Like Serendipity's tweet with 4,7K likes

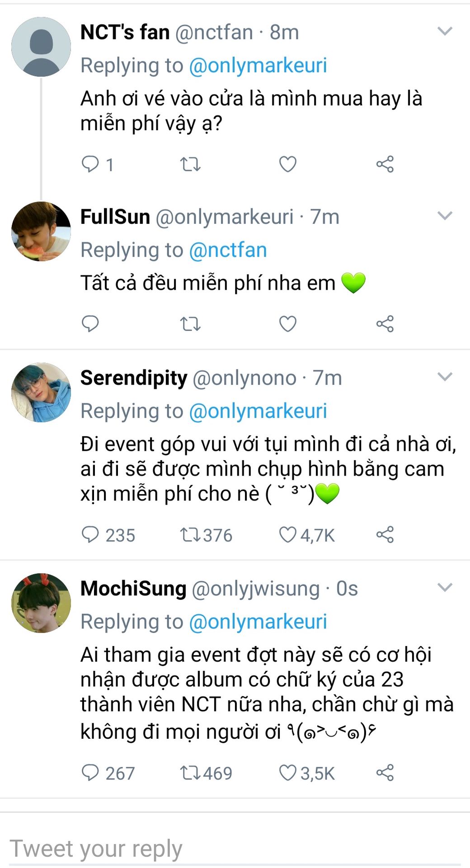pos(287,534)
